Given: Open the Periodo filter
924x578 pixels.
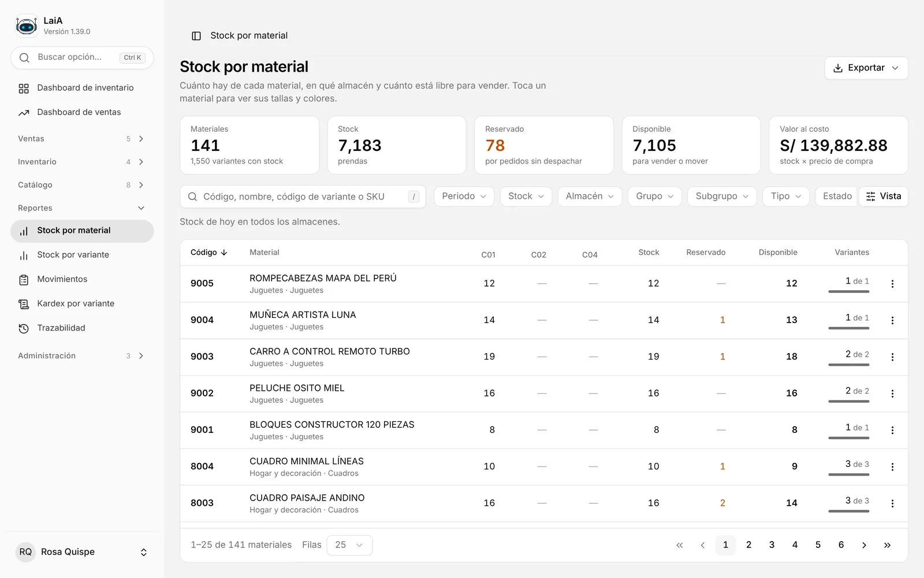Looking at the screenshot, I should (464, 197).
